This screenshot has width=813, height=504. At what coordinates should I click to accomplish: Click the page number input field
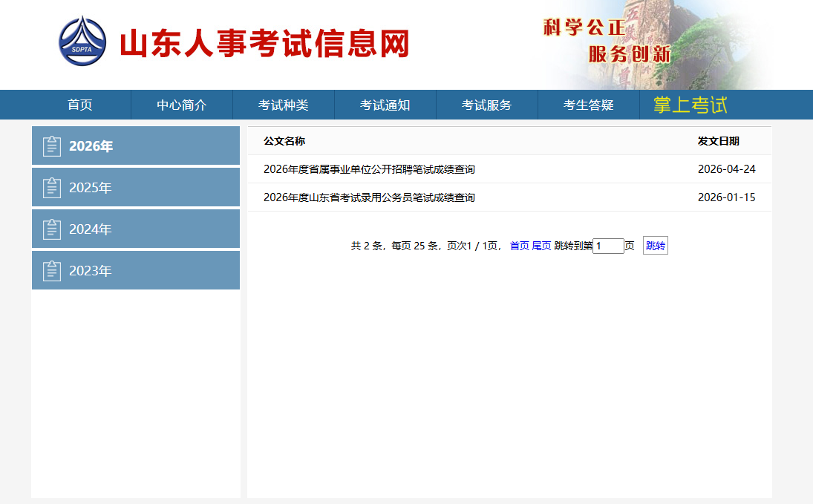[x=608, y=246]
